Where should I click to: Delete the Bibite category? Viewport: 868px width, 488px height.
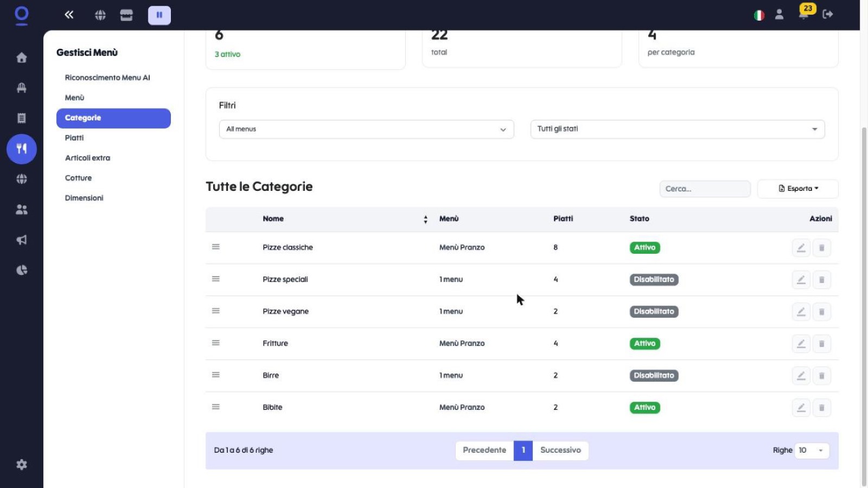click(822, 408)
